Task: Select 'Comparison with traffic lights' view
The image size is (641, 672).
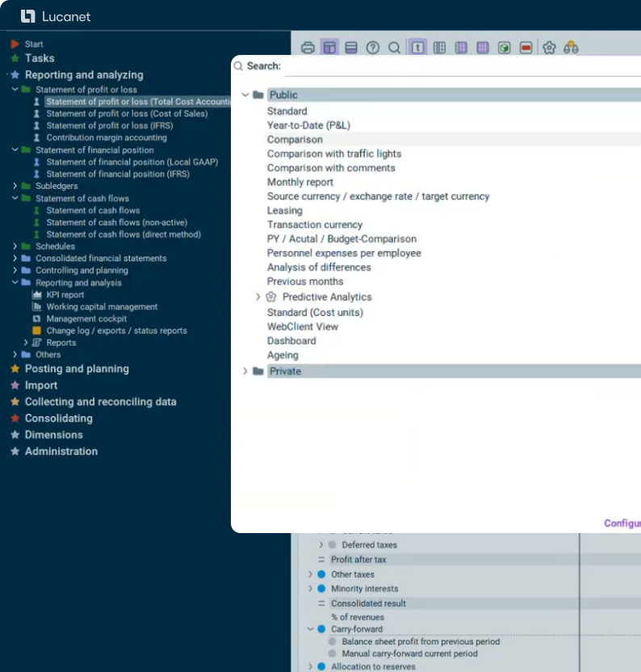Action: tap(333, 153)
